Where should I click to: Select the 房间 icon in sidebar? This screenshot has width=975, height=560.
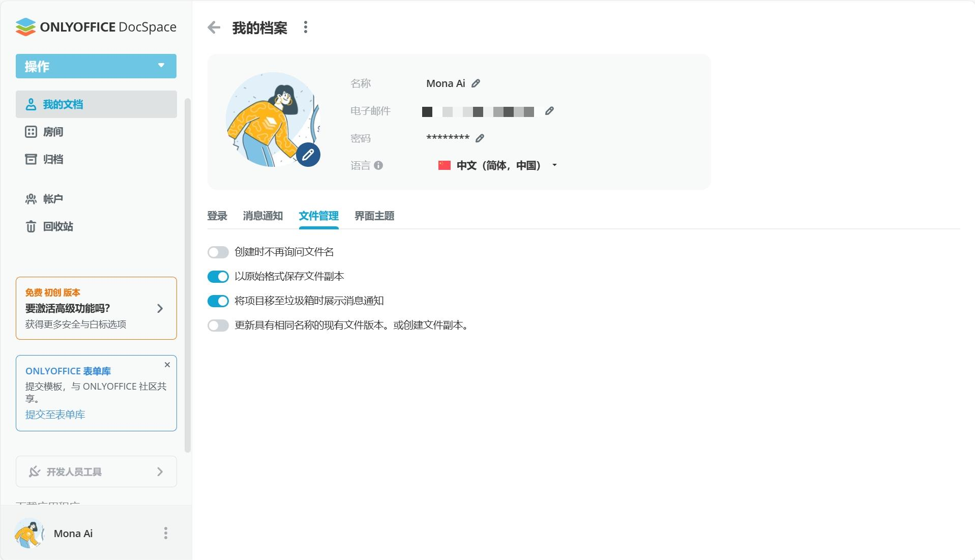pyautogui.click(x=31, y=132)
